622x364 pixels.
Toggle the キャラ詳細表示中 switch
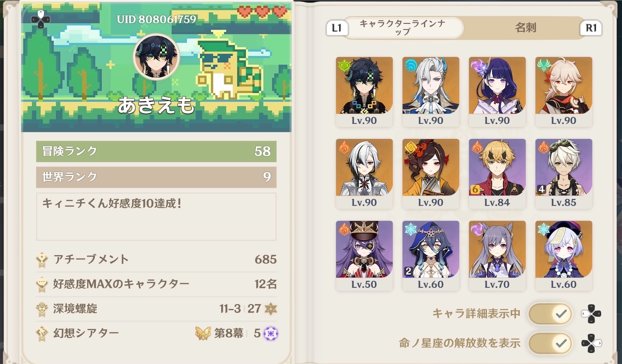[551, 314]
